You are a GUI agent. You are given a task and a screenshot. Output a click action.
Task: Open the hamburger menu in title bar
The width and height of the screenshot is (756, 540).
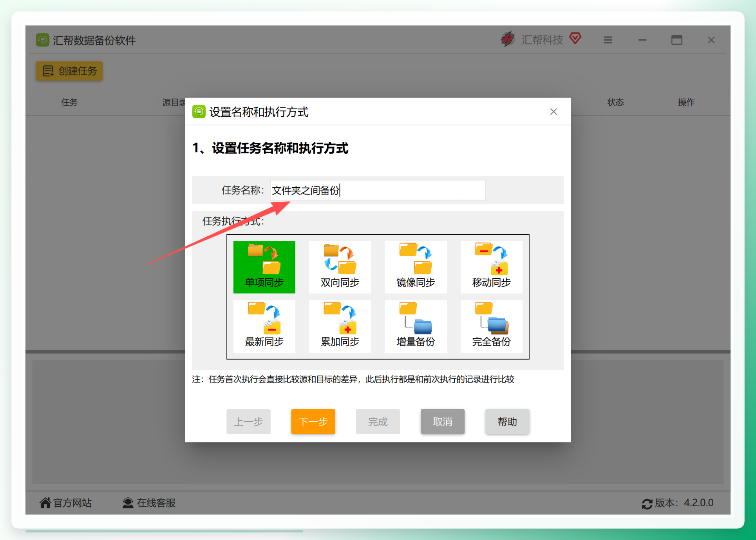point(608,40)
